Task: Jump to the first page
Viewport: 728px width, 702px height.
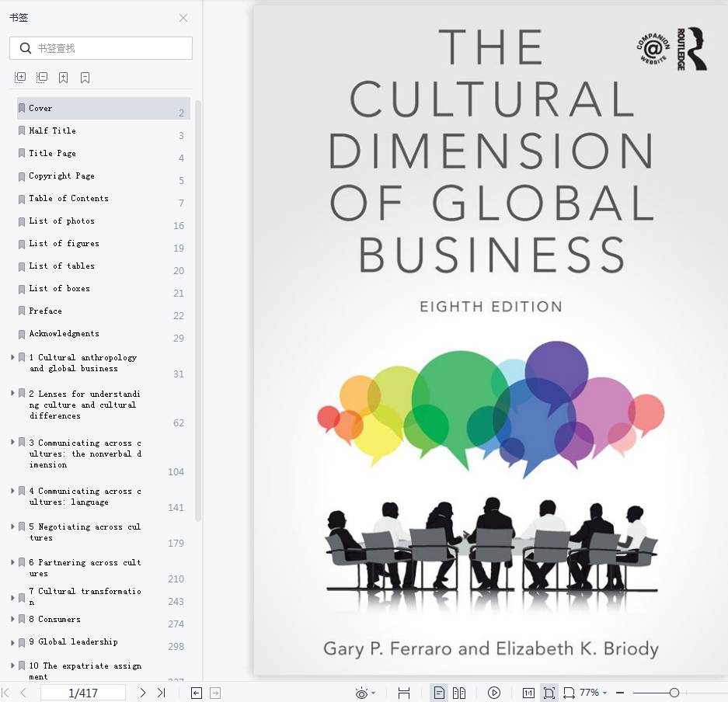Action: point(5,693)
